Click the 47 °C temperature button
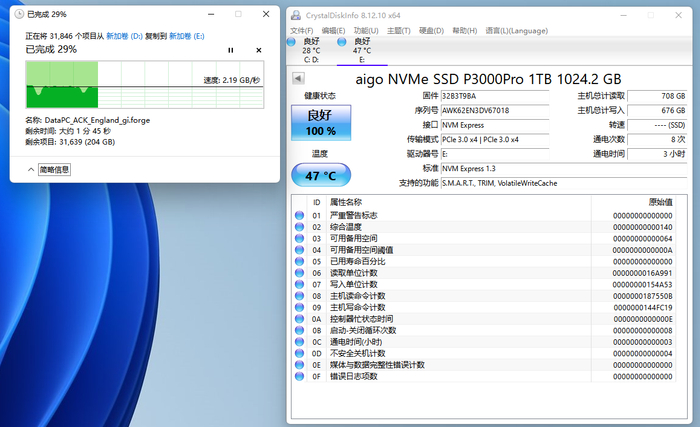 pyautogui.click(x=321, y=175)
